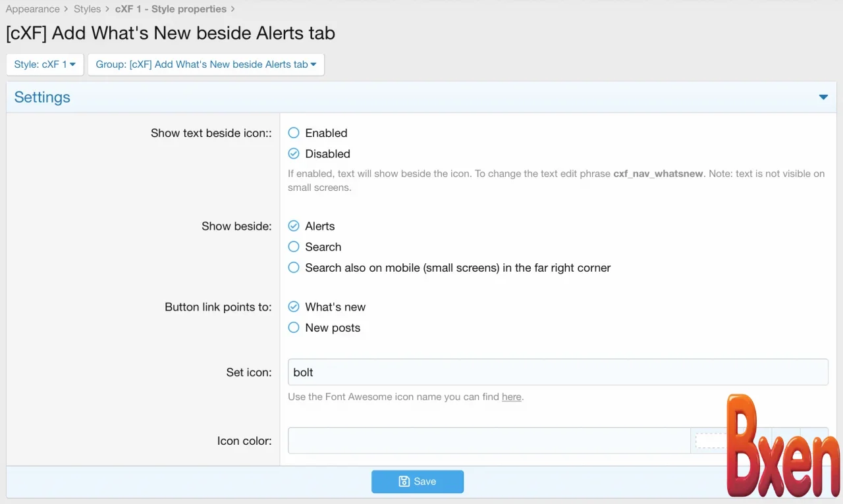Click the floppy disk icon on the Save button

coord(404,481)
